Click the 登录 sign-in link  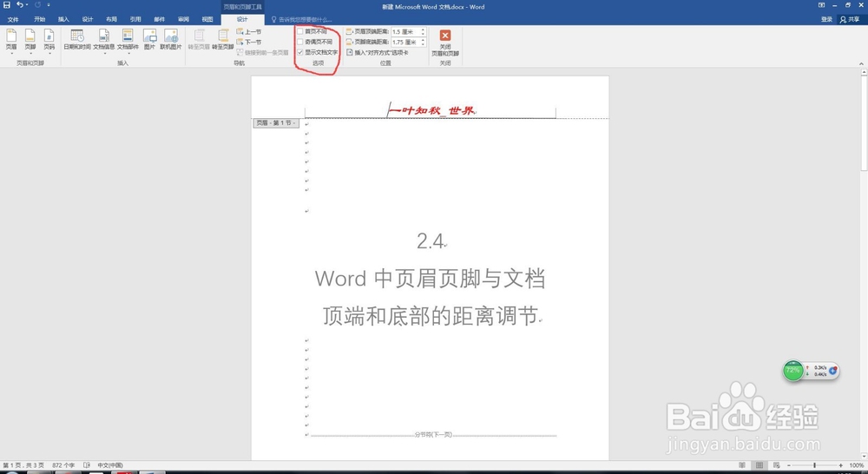pos(826,19)
